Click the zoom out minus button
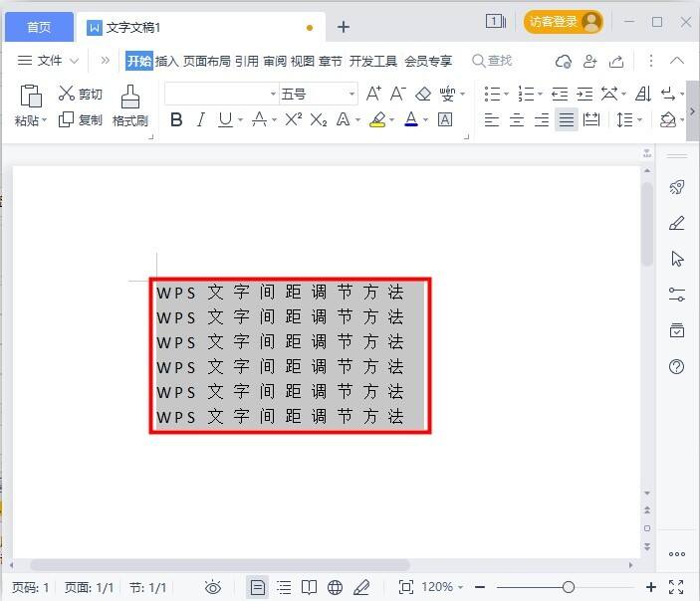The width and height of the screenshot is (700, 601). [x=480, y=587]
